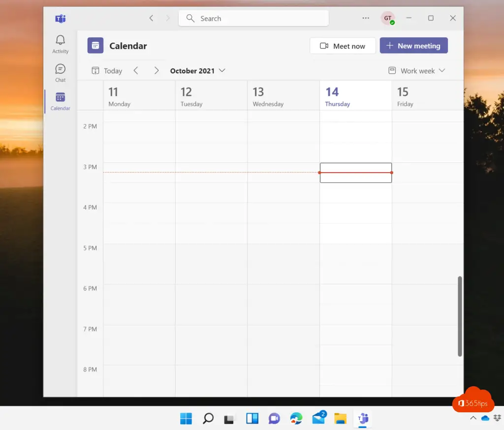Image resolution: width=504 pixels, height=430 pixels.
Task: Select the Thursday 3 PM time slot
Action: pyautogui.click(x=355, y=173)
